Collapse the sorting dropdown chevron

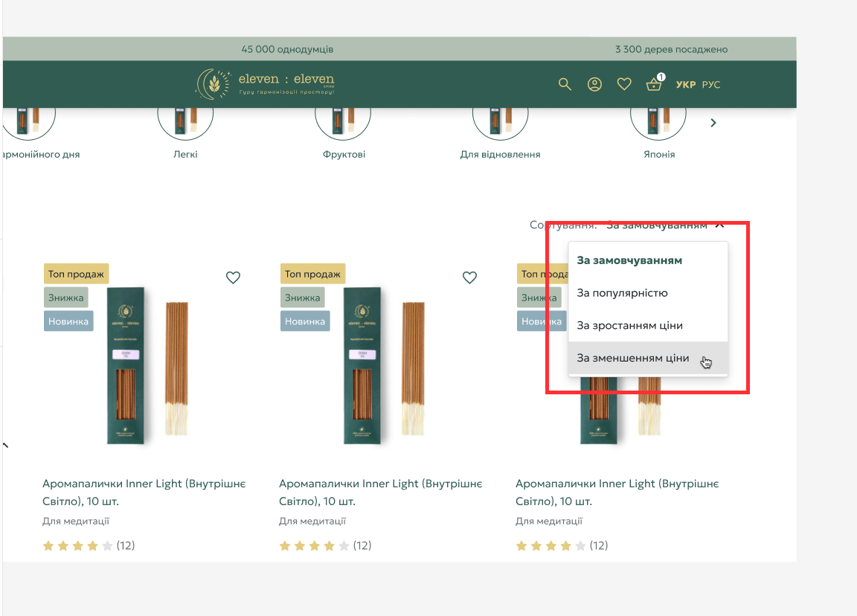(720, 225)
